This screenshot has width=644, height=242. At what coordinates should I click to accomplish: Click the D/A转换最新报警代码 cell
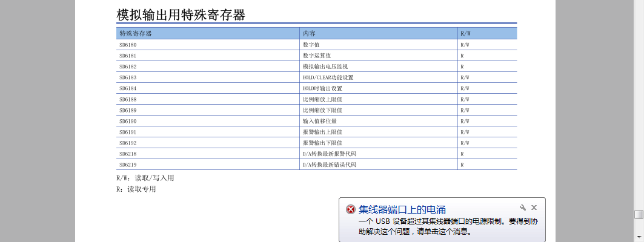pyautogui.click(x=330, y=154)
